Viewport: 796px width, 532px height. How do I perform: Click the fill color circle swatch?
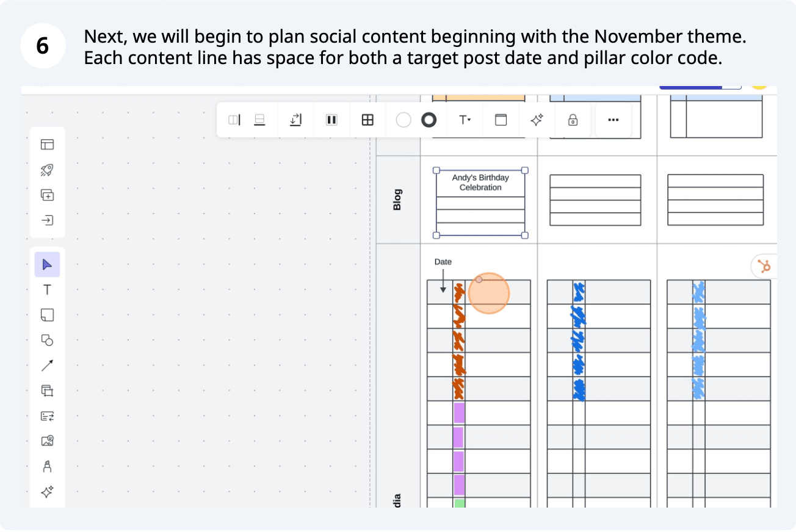click(x=403, y=120)
